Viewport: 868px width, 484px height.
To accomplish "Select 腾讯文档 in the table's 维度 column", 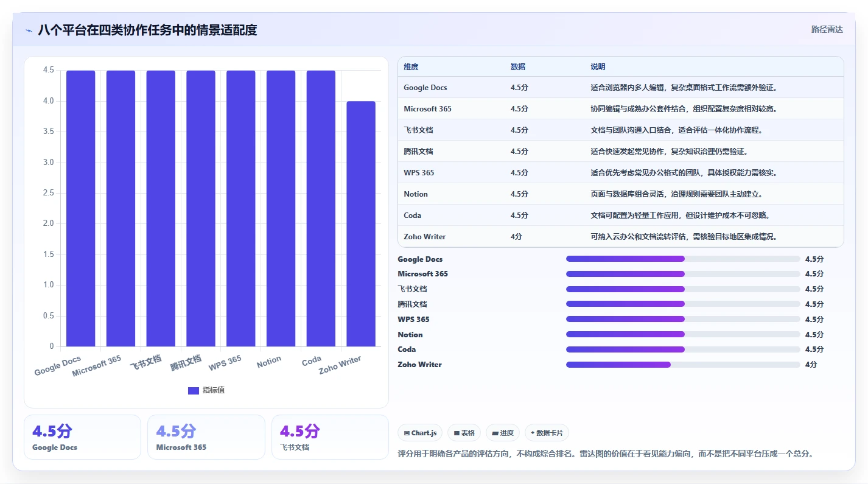I will tap(418, 152).
